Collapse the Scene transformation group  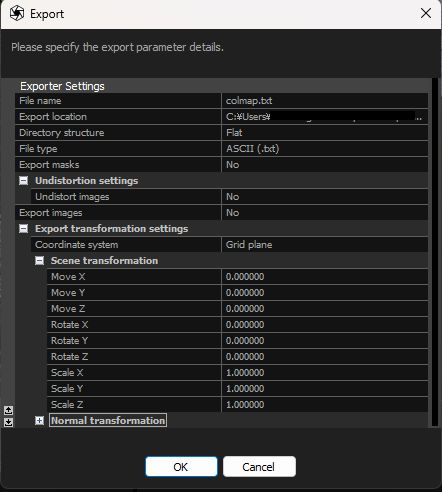39,261
